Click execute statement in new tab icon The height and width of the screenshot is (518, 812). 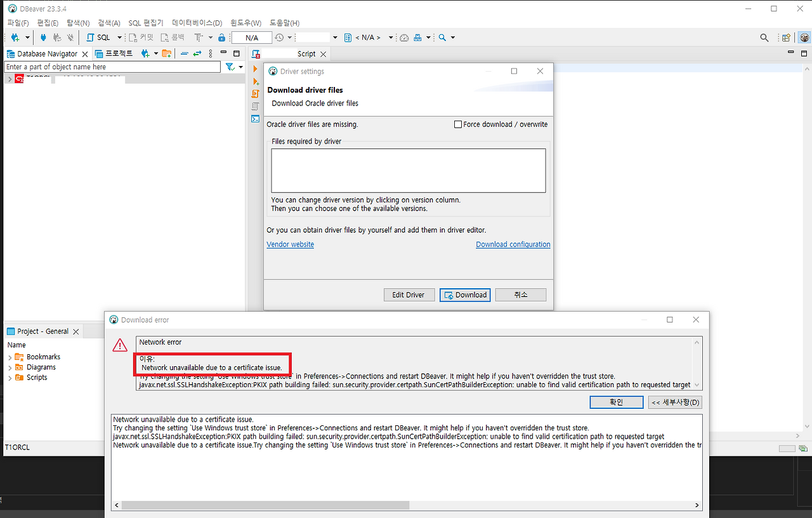click(x=256, y=81)
